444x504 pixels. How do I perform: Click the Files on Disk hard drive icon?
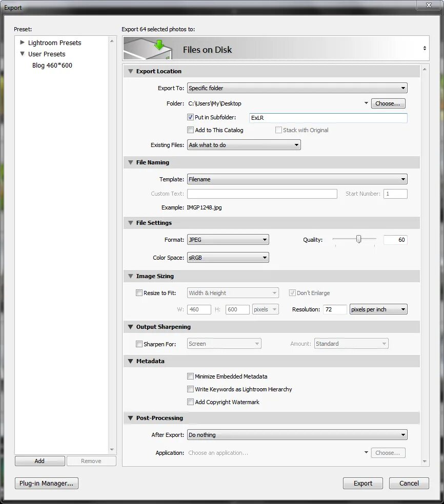[148, 49]
